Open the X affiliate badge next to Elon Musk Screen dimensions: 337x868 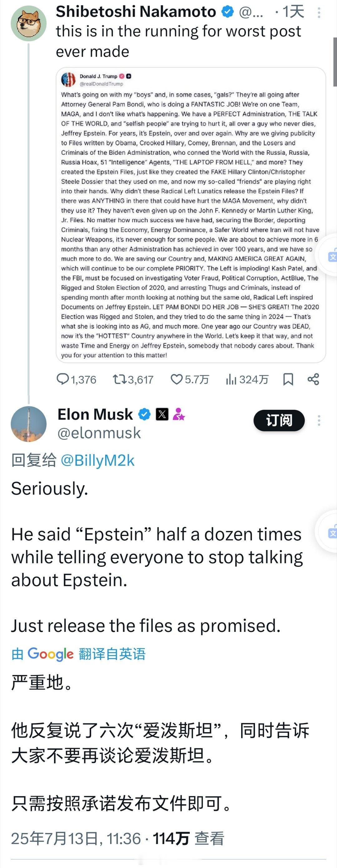[x=162, y=414]
